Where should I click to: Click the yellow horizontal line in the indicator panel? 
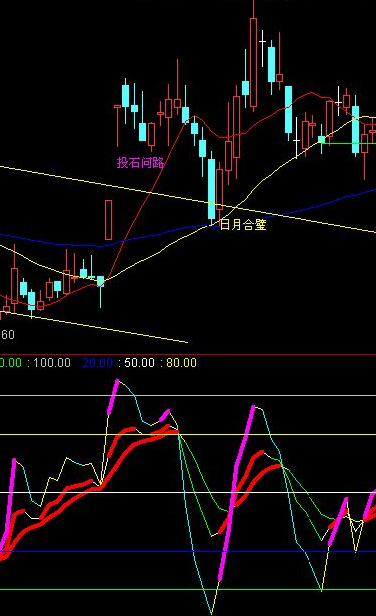[x=188, y=434]
